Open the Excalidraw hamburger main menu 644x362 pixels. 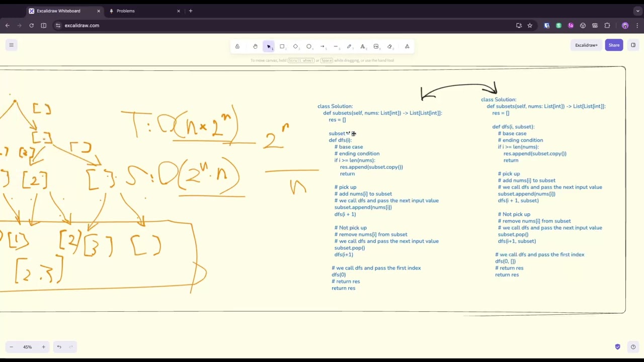[11, 45]
